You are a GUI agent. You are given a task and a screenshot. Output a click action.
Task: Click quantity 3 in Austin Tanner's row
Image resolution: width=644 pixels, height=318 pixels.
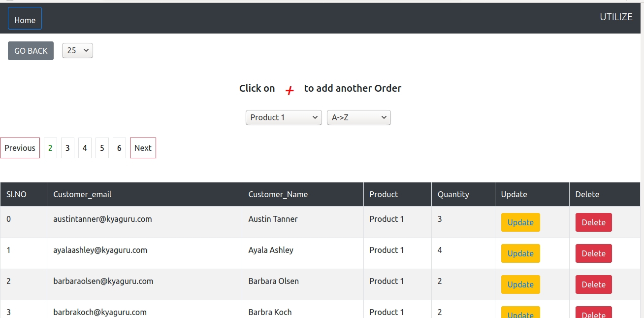pyautogui.click(x=440, y=219)
